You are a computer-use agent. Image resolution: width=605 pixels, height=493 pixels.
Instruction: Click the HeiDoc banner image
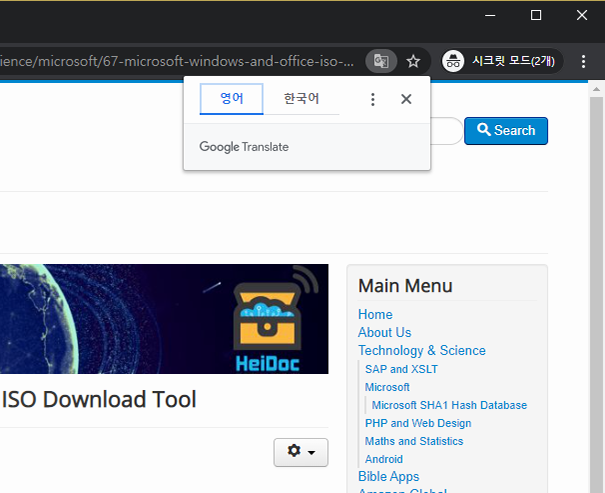click(164, 319)
